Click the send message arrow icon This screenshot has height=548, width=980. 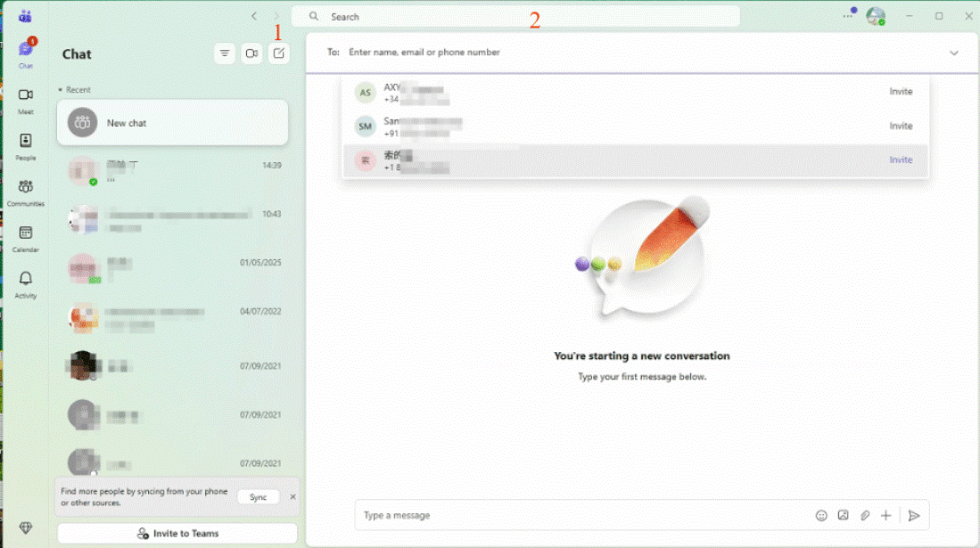click(914, 515)
